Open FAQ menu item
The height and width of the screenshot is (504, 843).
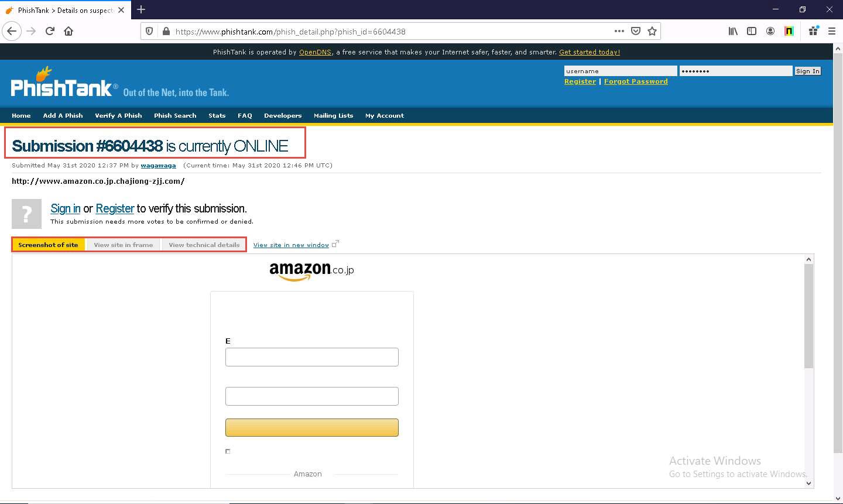245,115
